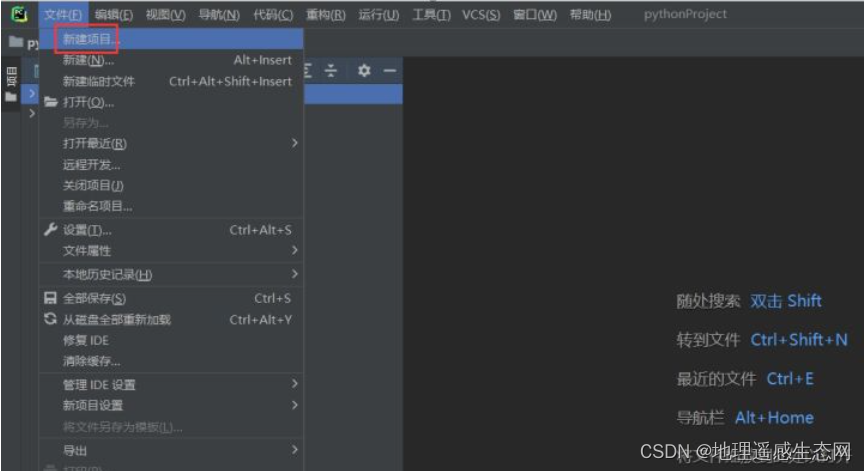Hide the project panel with minus icon

tap(390, 71)
